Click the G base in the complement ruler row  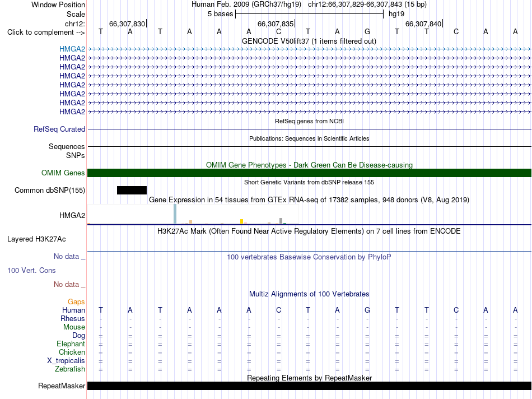(x=367, y=32)
